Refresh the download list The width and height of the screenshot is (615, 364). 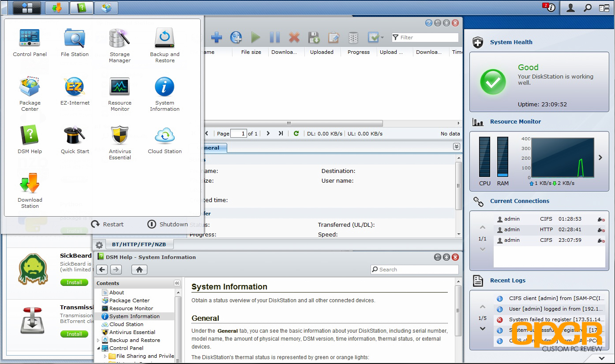pos(296,133)
